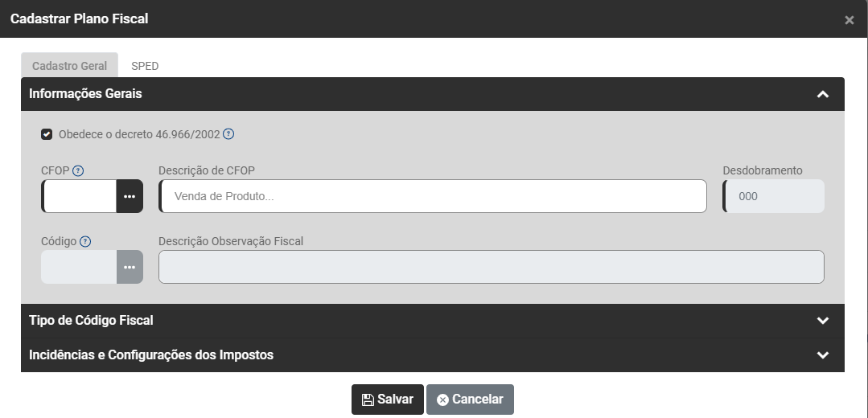Close the Cadastrar Plano Fiscal dialog
The width and height of the screenshot is (868, 418).
coord(849,20)
